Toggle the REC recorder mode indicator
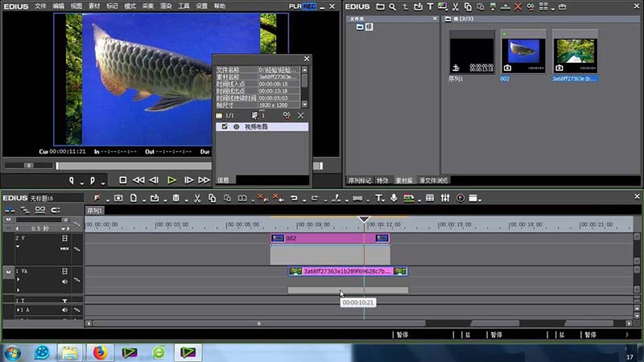This screenshot has height=362, width=644. (x=309, y=6)
